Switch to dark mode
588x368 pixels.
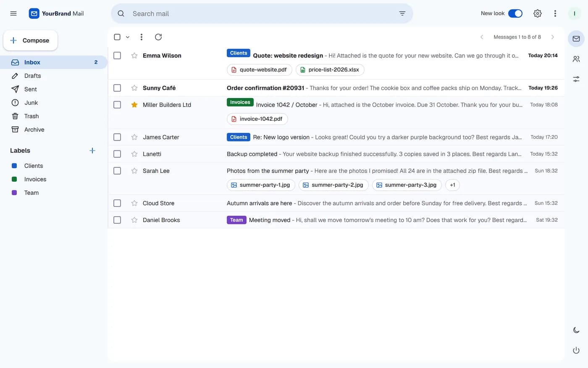[576, 330]
